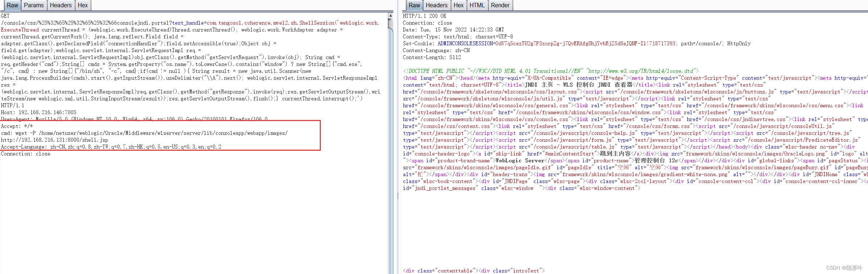
Task: Click the 'Accept-Language: zh-CN' header line
Action: pos(111,147)
